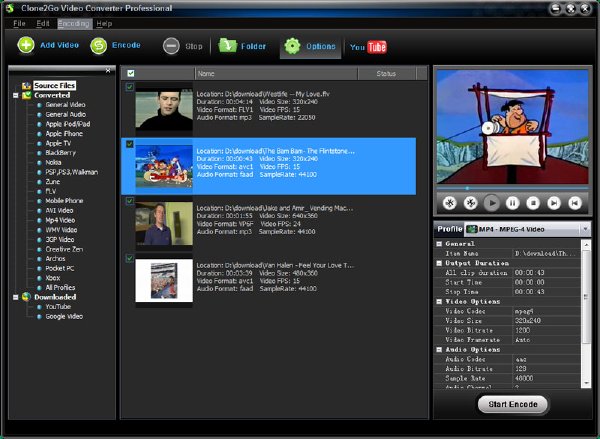The height and width of the screenshot is (439, 600).
Task: Click the MP4 profile format icon
Action: pyautogui.click(x=472, y=229)
